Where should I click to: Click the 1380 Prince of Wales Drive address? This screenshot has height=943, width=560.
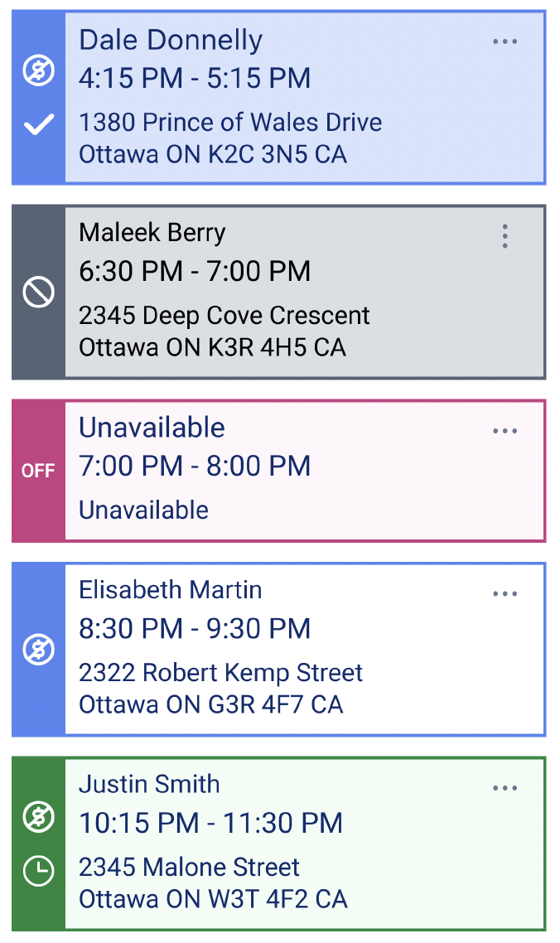pyautogui.click(x=230, y=123)
